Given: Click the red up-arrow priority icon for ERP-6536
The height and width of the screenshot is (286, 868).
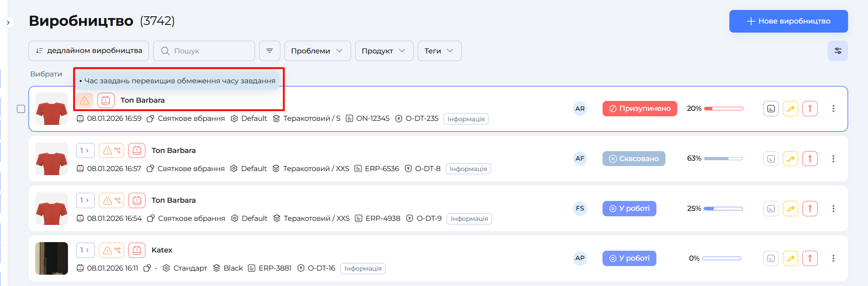Looking at the screenshot, I should 810,159.
